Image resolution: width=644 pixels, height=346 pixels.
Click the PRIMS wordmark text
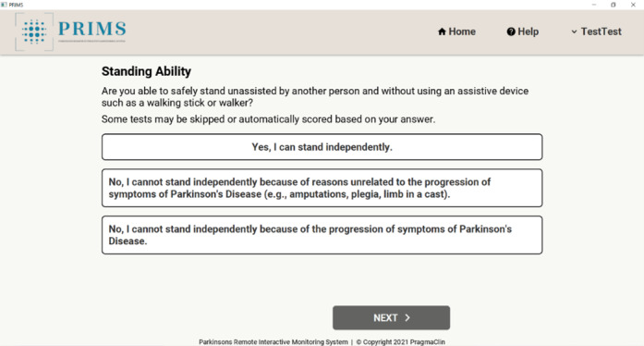click(x=92, y=29)
